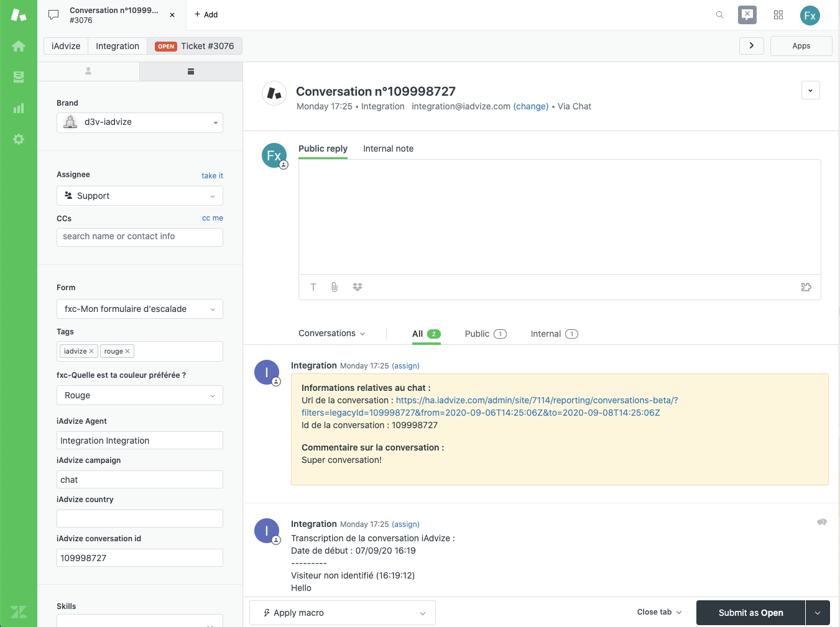Click the Zendesk logo at sidebar bottom
This screenshot has width=840, height=627.
[x=19, y=612]
